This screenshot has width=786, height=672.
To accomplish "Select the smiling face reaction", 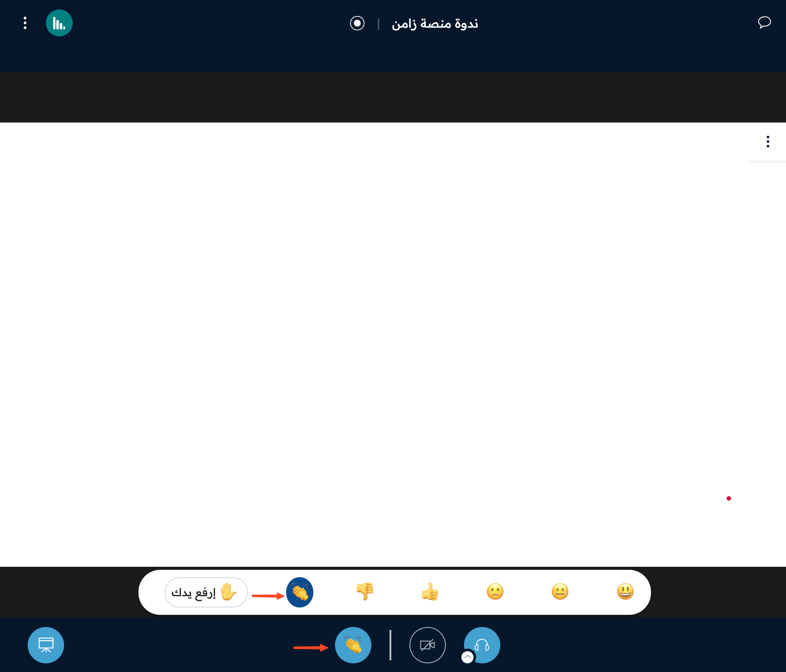I will point(625,591).
